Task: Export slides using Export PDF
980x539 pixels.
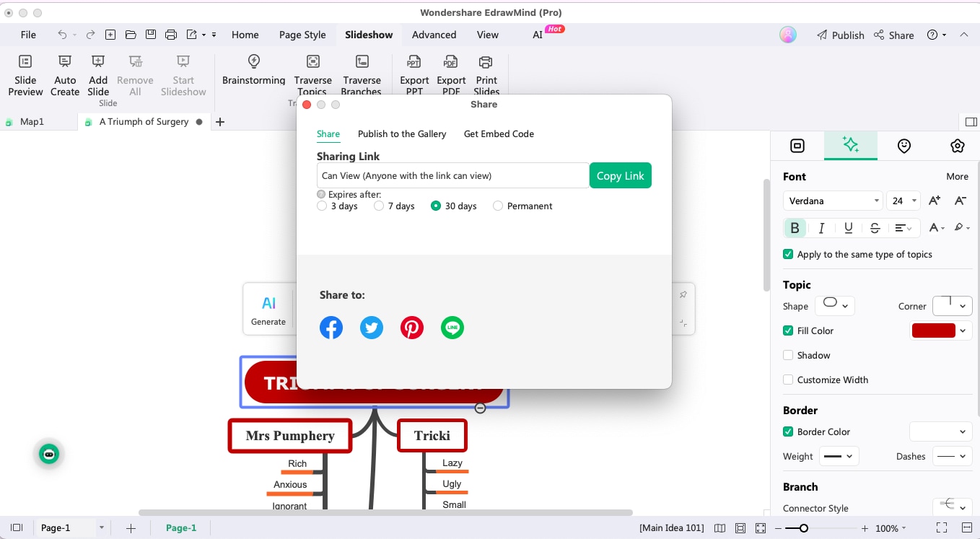Action: [x=451, y=75]
